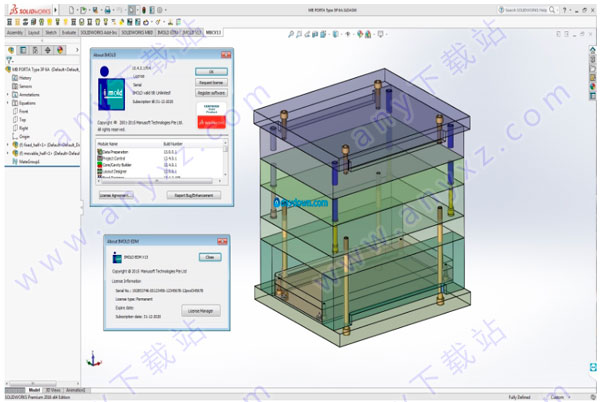Click the Rebuild traffic light icon
600x402 pixels.
coord(144,10)
